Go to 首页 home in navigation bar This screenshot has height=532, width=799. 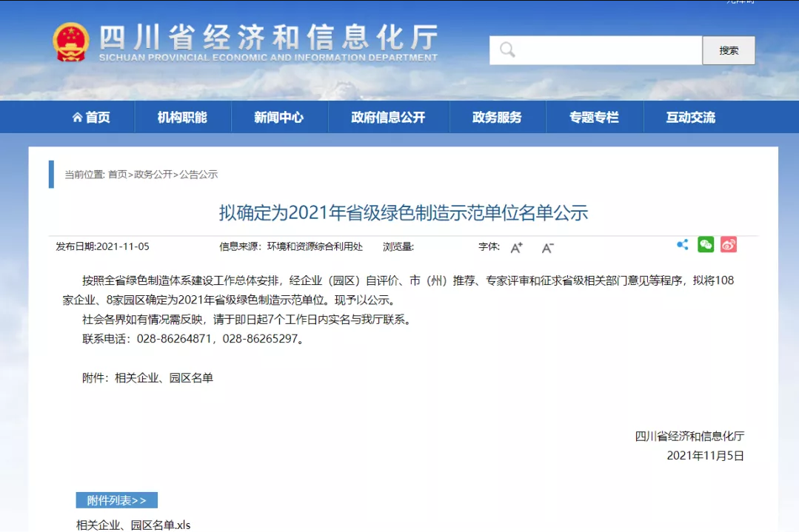[x=91, y=117]
